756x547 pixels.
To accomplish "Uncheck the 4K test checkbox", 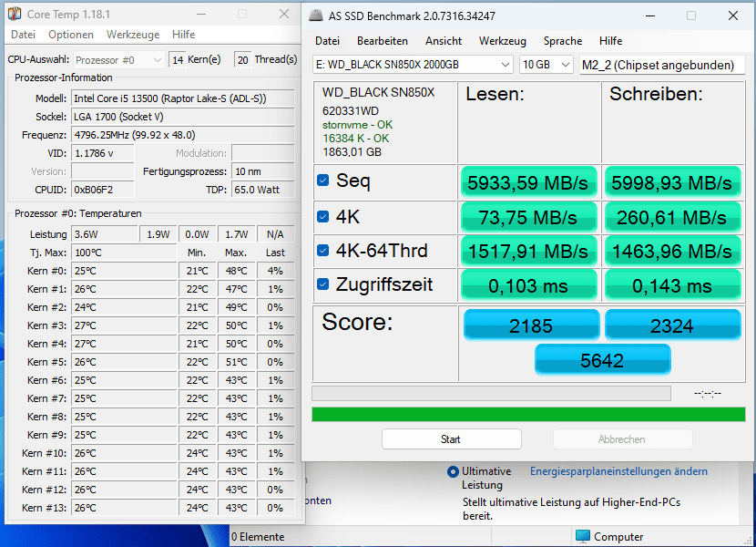I will (x=323, y=216).
